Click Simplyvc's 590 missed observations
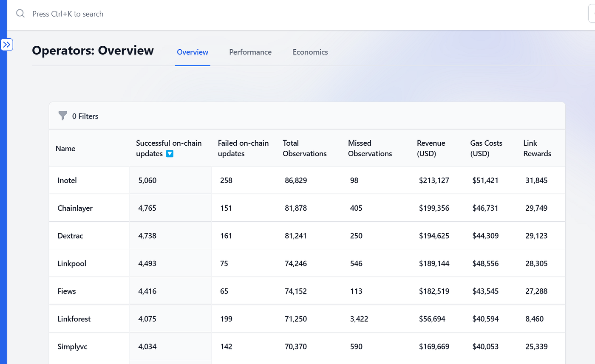The image size is (595, 364). point(356,347)
